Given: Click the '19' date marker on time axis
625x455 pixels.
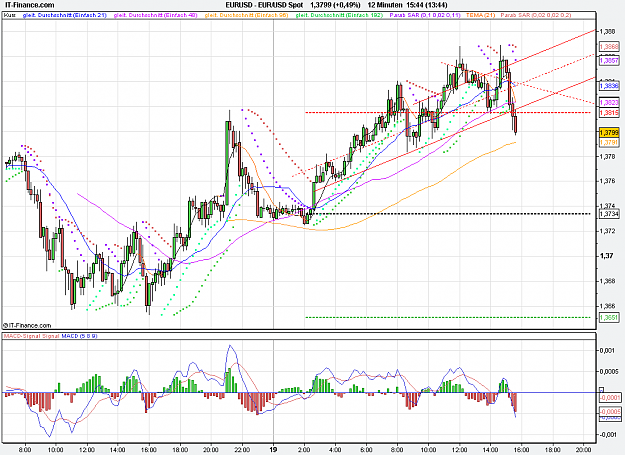Looking at the screenshot, I should coord(273,449).
